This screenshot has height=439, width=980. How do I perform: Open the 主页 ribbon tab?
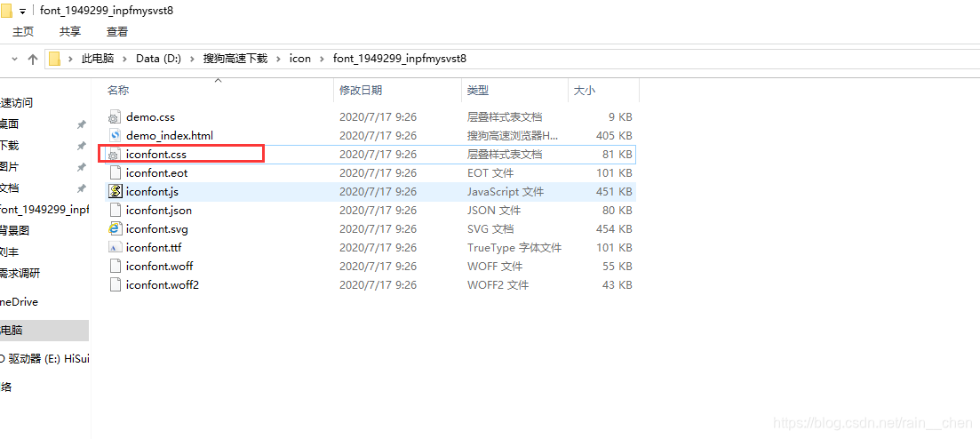tap(23, 31)
